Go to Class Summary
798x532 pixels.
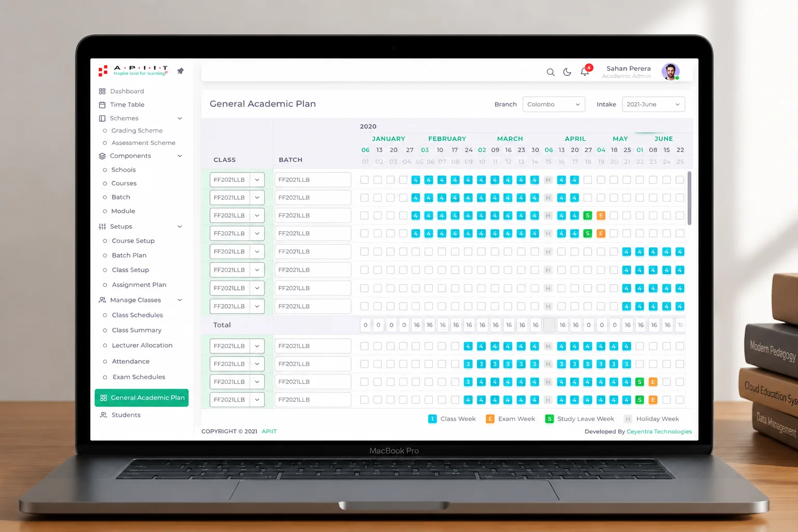137,330
